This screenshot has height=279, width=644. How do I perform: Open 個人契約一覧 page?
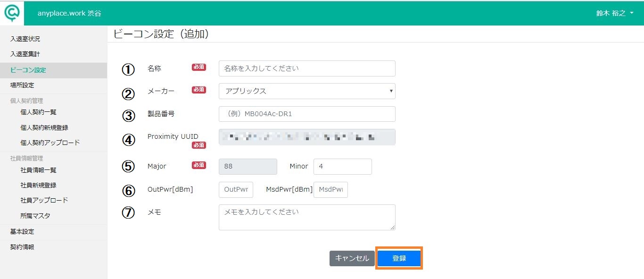point(39,112)
